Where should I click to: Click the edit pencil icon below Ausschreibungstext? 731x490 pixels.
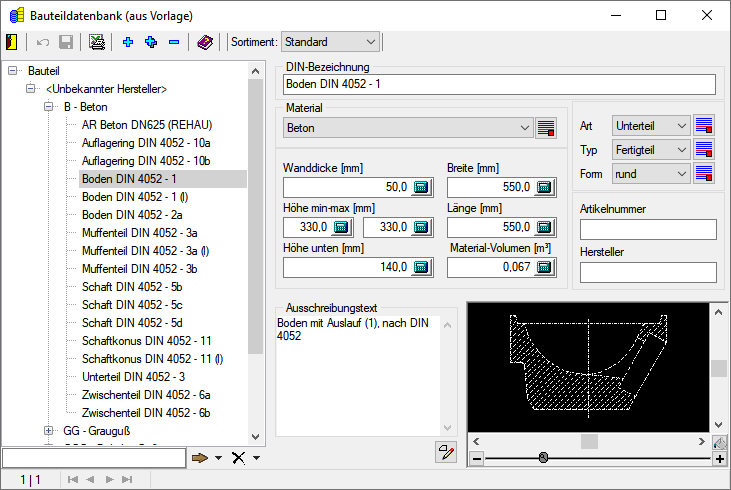(x=445, y=453)
